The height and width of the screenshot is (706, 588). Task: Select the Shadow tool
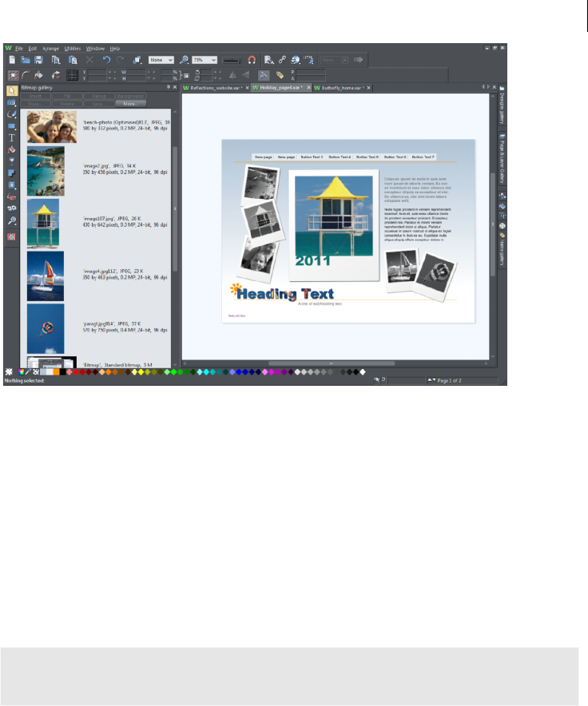(12, 173)
